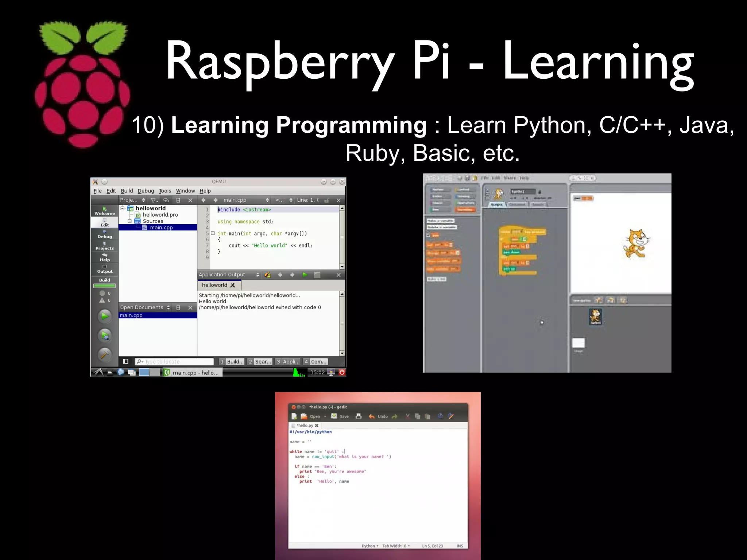Screen dimensions: 747x560
Task: Open Help mode in Qt Creator sidebar
Action: [105, 258]
